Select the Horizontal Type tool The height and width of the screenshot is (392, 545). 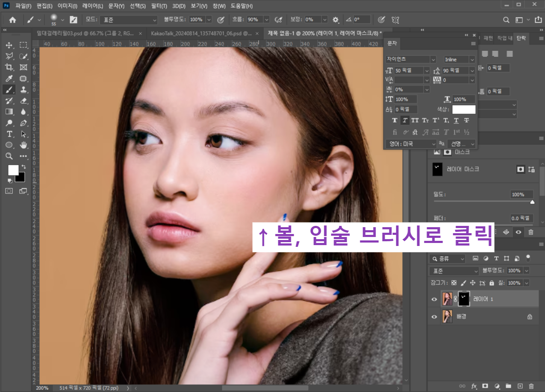(x=9, y=134)
